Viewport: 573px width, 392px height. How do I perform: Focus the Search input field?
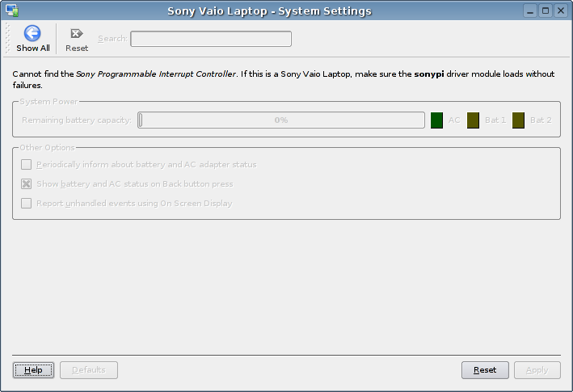tap(211, 39)
